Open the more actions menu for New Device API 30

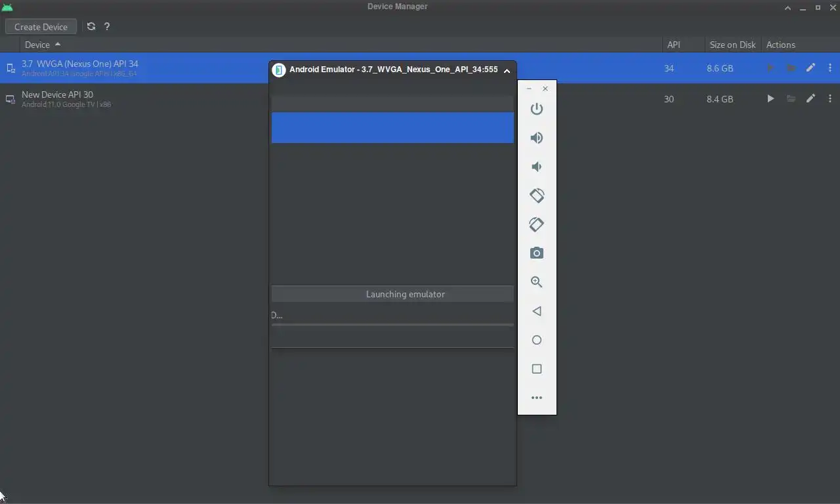point(830,98)
